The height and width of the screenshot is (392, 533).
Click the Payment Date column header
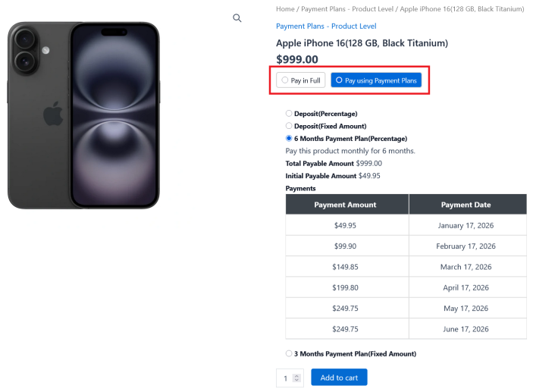[466, 205]
